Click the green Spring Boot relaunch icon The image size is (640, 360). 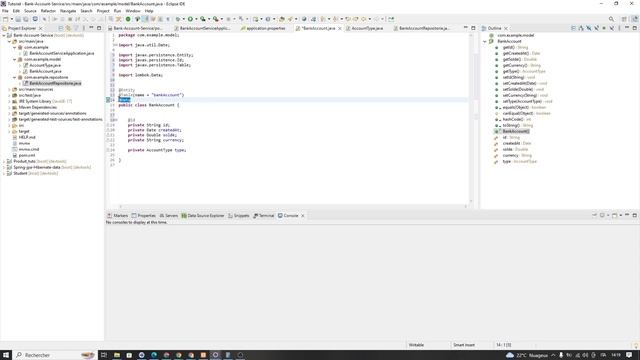(128, 19)
